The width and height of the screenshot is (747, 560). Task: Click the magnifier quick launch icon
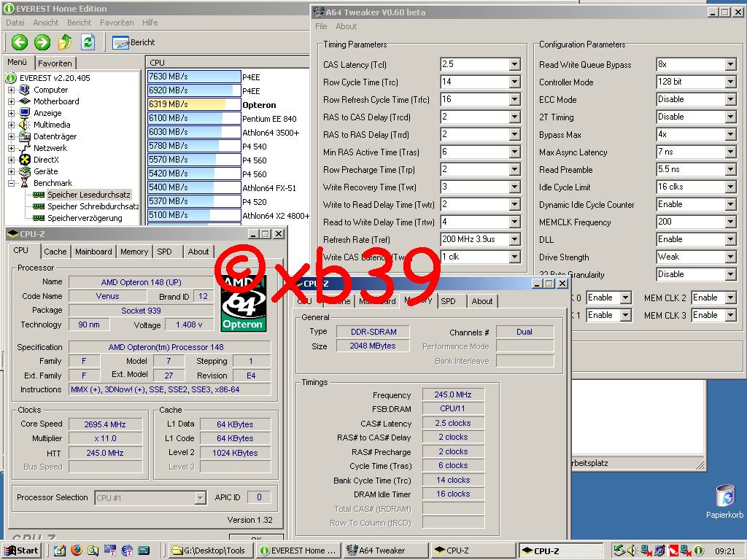[93, 551]
